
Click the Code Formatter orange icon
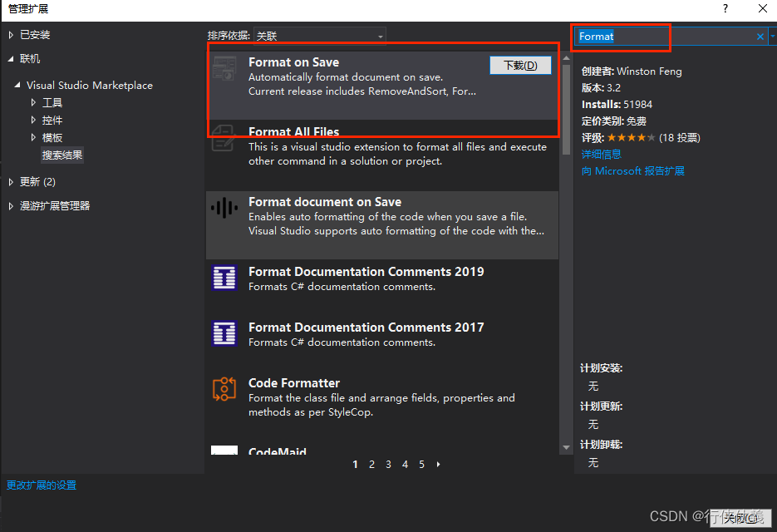point(224,389)
